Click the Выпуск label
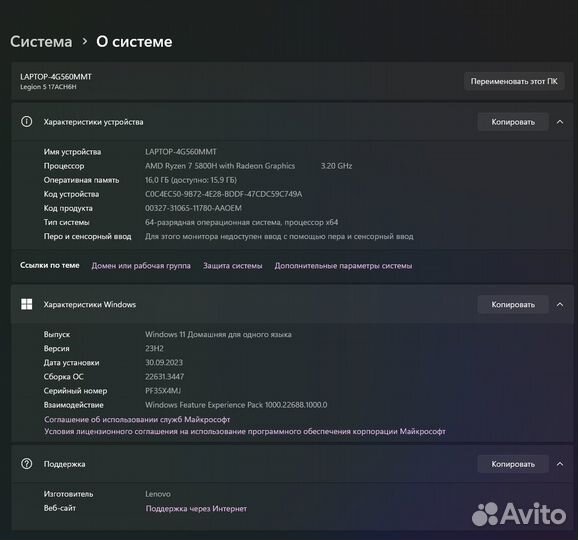The width and height of the screenshot is (578, 540). 57,334
